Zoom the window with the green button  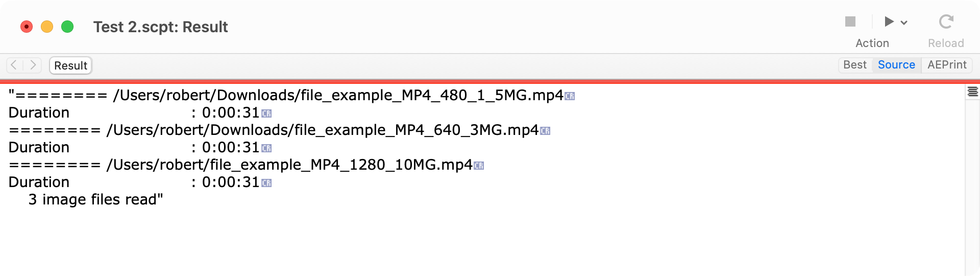click(67, 27)
